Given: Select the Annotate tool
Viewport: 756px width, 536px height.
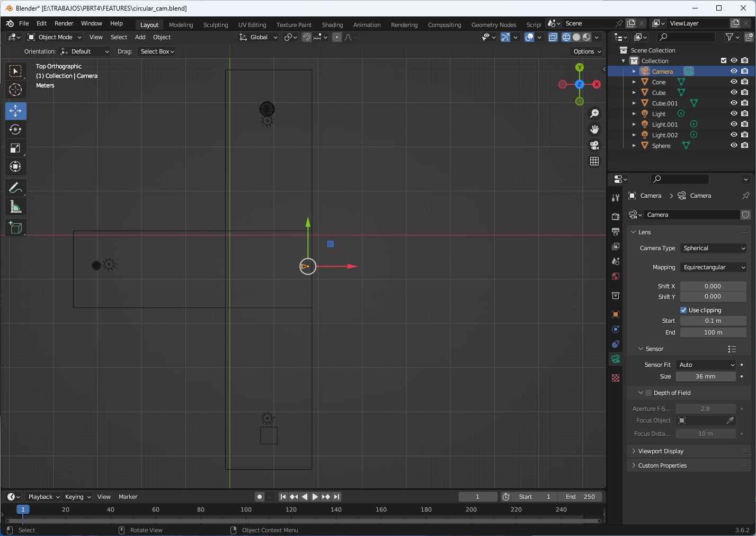Looking at the screenshot, I should [15, 187].
